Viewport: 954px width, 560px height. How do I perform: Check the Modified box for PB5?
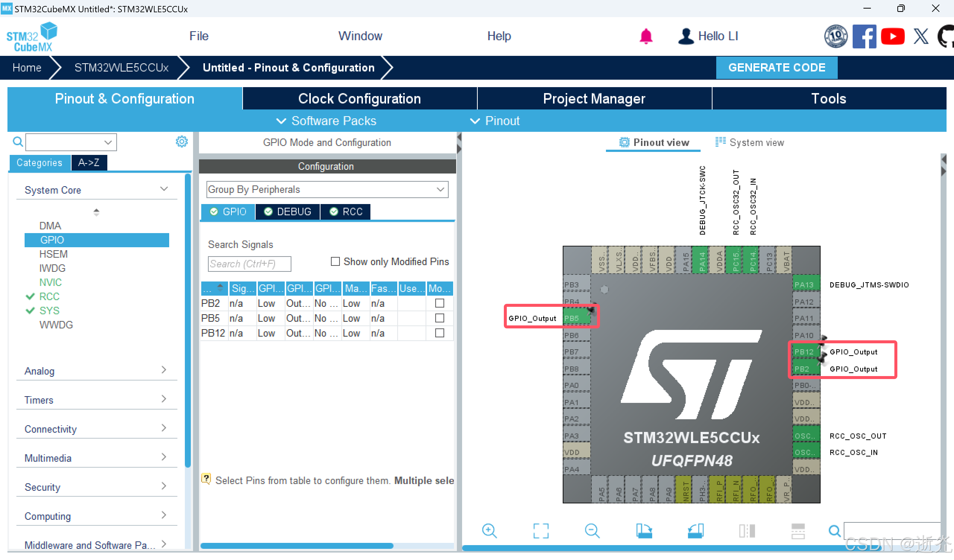pyautogui.click(x=439, y=318)
